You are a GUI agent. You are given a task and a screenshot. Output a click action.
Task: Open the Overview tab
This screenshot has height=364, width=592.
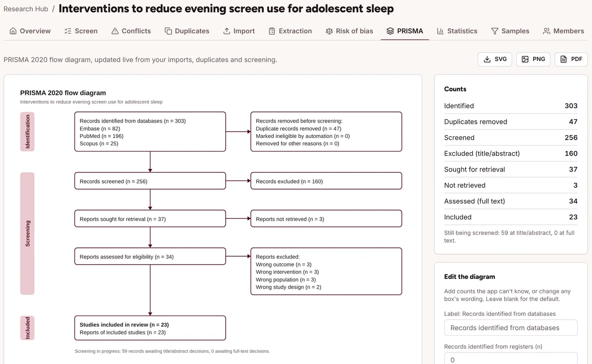[30, 31]
